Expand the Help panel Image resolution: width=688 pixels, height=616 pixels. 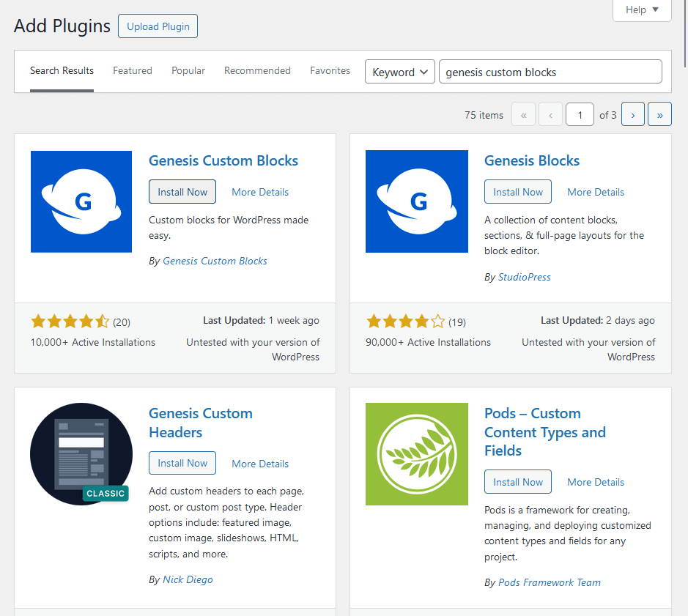tap(642, 10)
